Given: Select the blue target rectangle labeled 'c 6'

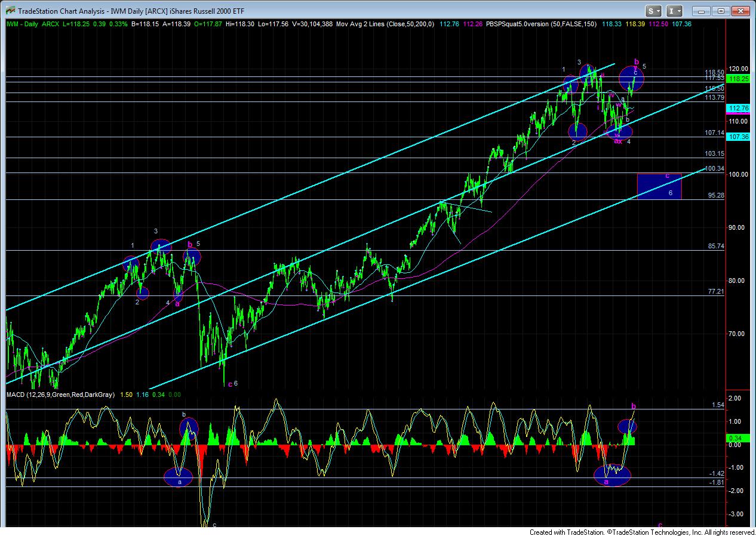Looking at the screenshot, I should 659,186.
